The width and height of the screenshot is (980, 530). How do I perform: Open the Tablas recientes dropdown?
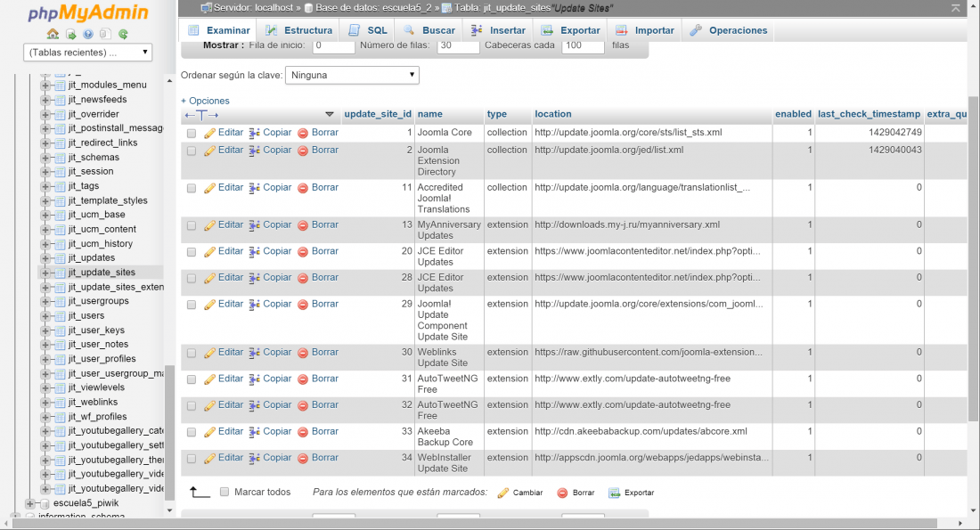[x=87, y=53]
